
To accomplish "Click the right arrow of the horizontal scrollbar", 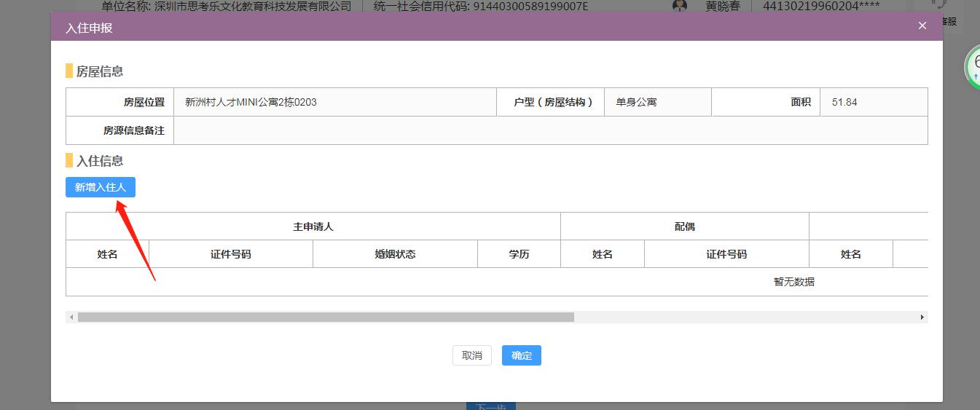I will click(922, 318).
